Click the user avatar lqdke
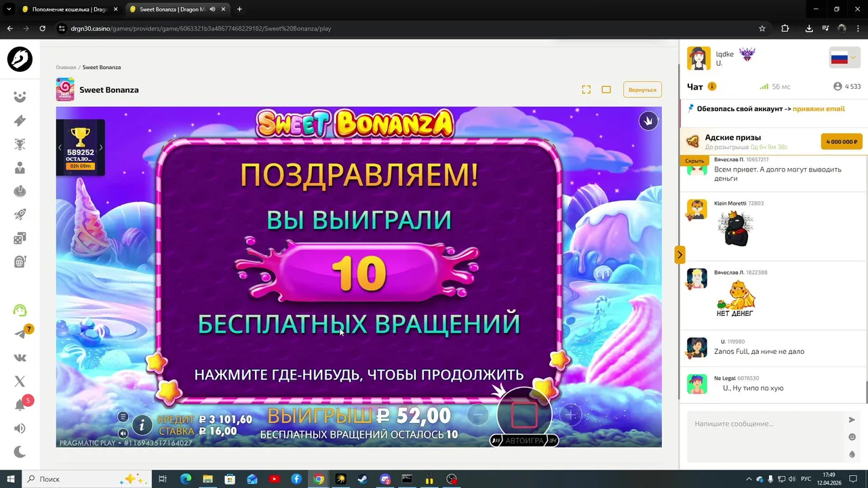 pyautogui.click(x=699, y=58)
